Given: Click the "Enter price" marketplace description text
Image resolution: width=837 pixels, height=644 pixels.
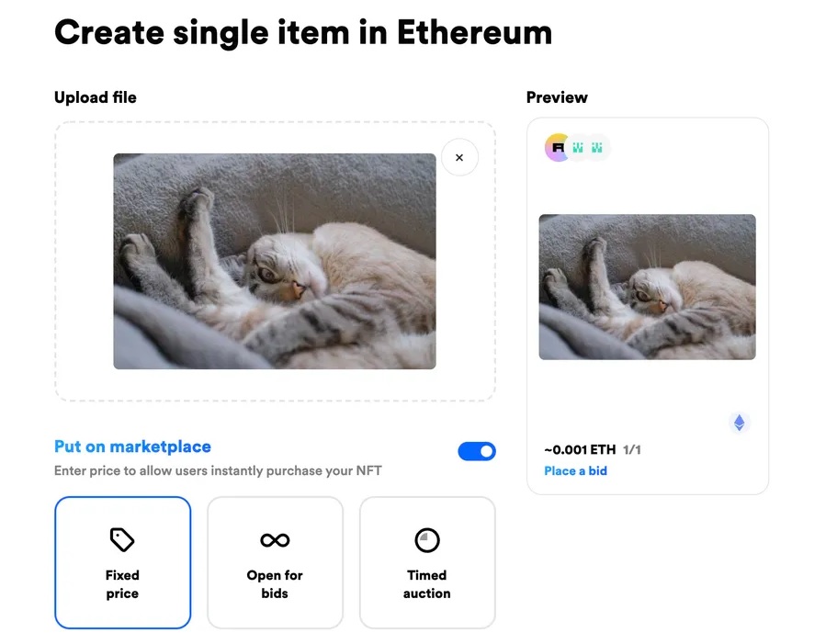Looking at the screenshot, I should pos(218,471).
